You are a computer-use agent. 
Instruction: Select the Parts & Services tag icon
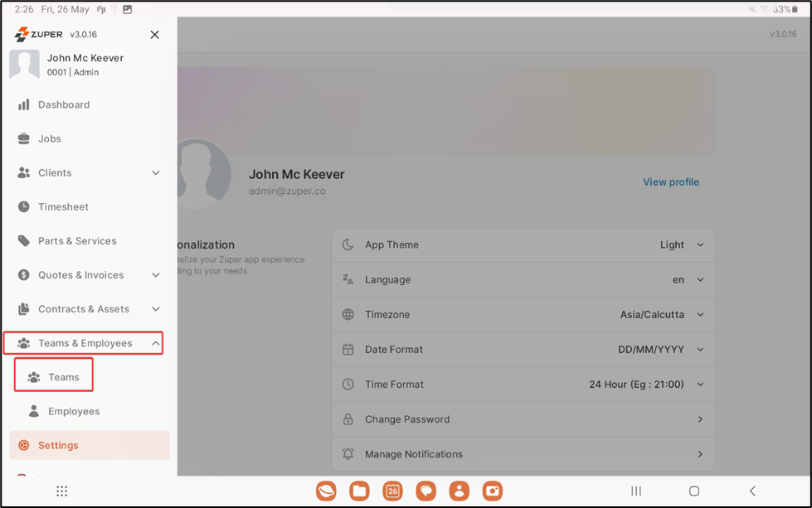click(24, 241)
